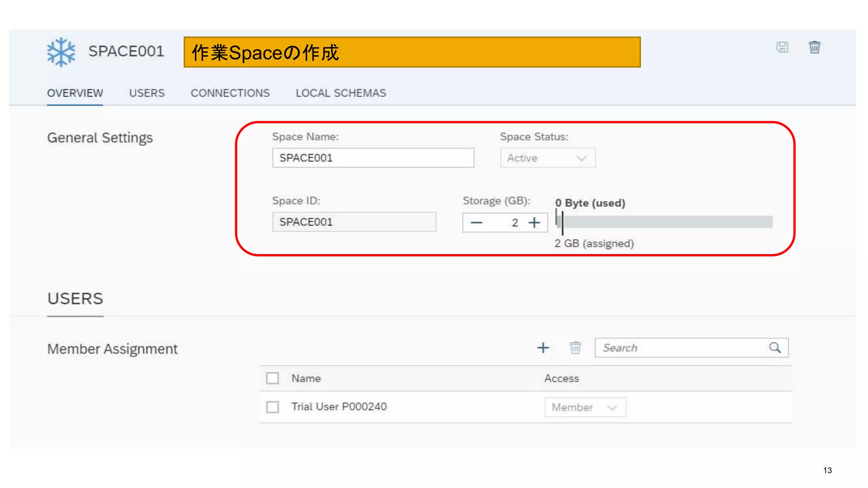Select the OVERVIEW tab
Screen dimensions: 868x488
point(75,93)
